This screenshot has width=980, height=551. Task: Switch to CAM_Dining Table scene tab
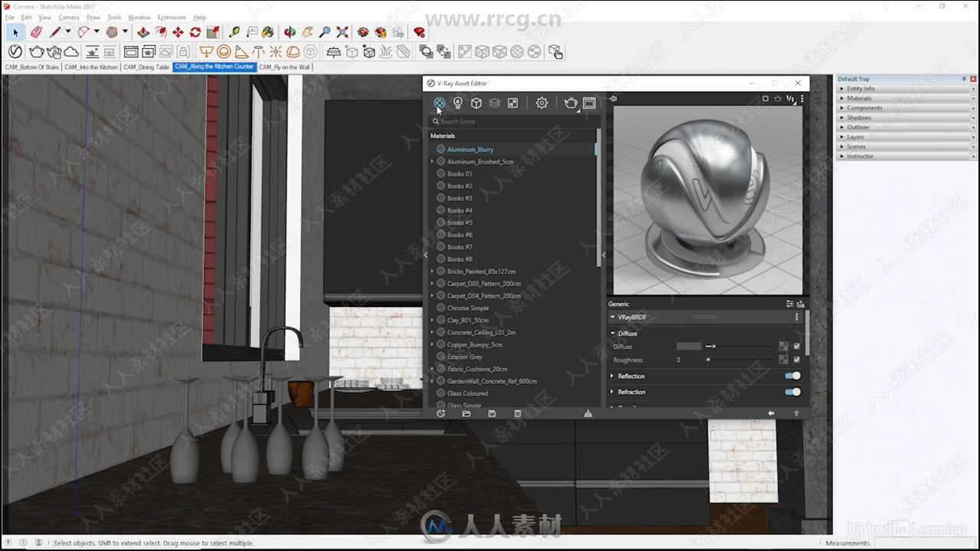tap(146, 67)
